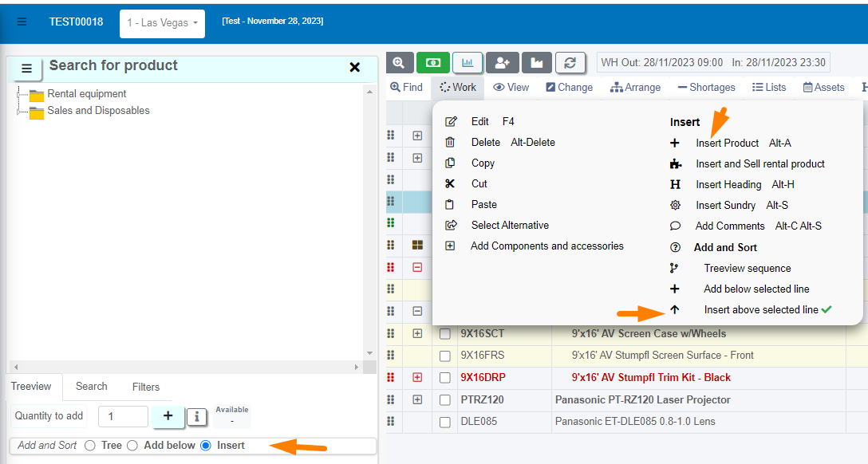
Task: Tick the checkbox for DLE085 row
Action: (445, 422)
